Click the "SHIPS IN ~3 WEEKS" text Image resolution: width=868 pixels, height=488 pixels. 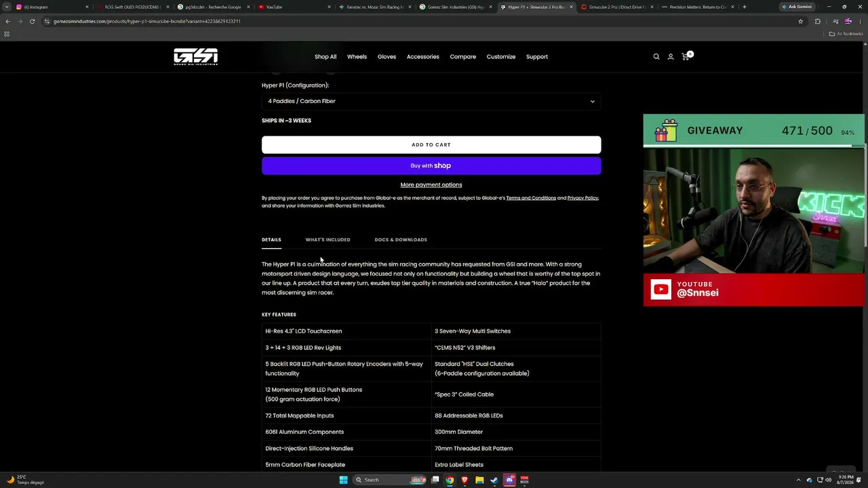click(286, 121)
